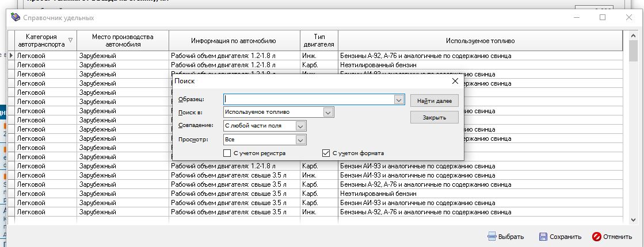Sort by Тип двигателя column header

tap(319, 40)
